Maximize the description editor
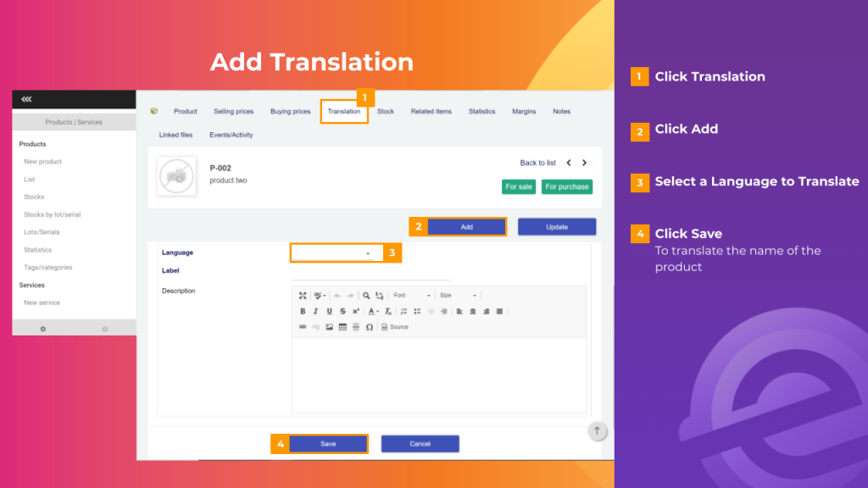 302,295
